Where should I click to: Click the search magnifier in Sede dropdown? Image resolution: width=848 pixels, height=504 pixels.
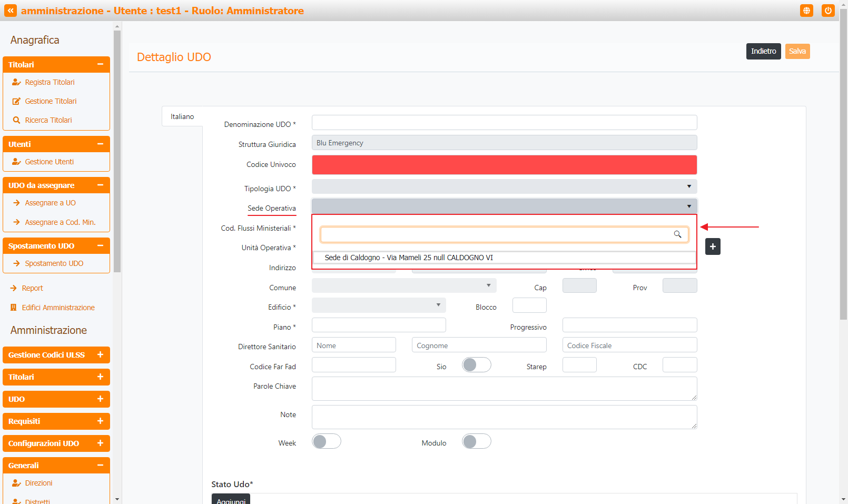(677, 234)
